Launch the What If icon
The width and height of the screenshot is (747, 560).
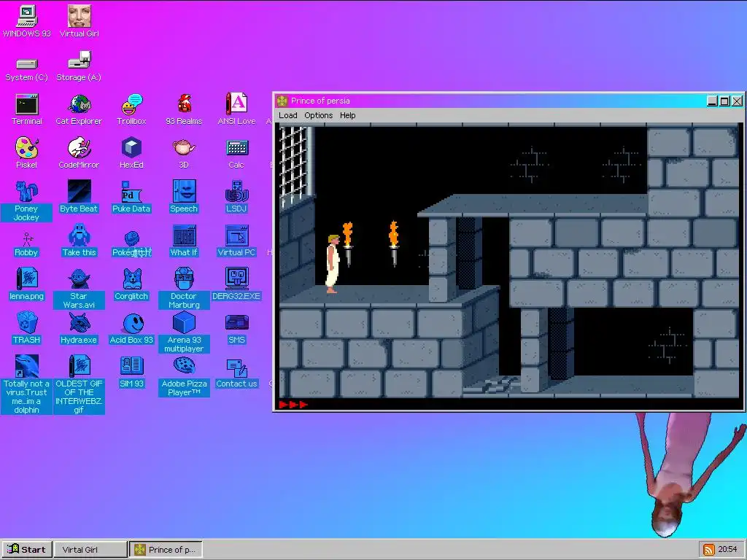tap(184, 241)
